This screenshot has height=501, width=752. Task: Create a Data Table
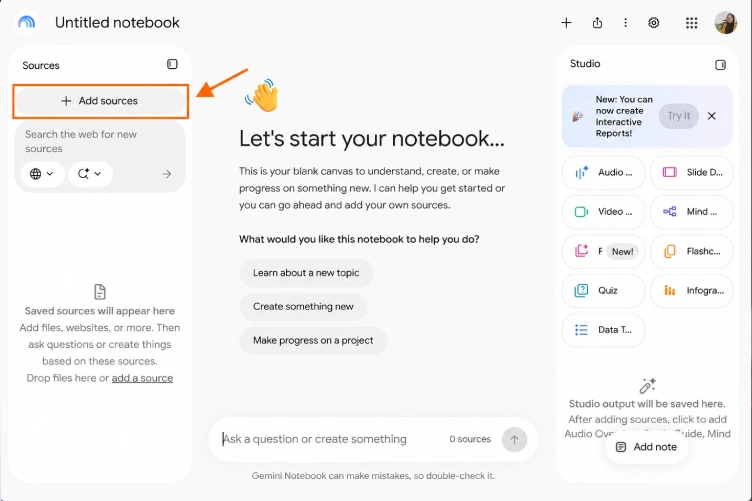point(603,330)
